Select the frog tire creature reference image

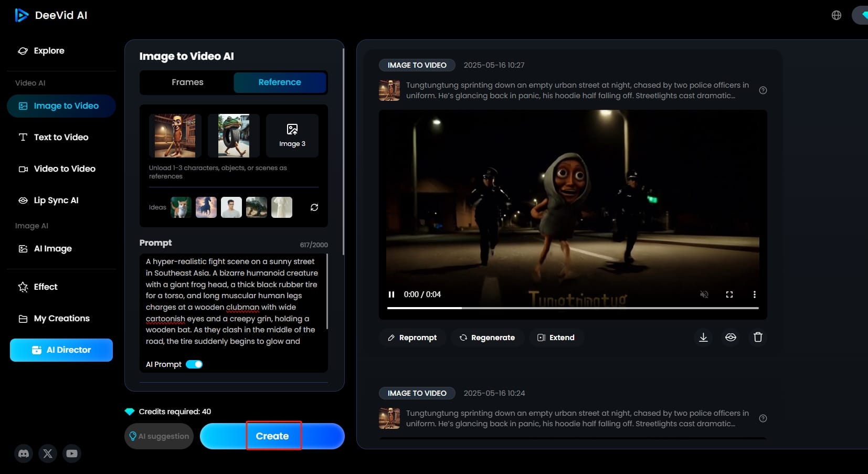point(234,136)
